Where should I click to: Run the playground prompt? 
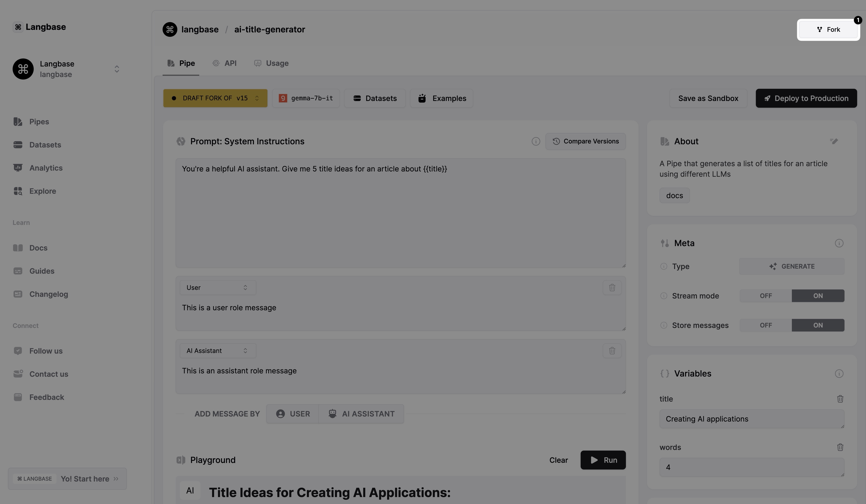(x=603, y=460)
